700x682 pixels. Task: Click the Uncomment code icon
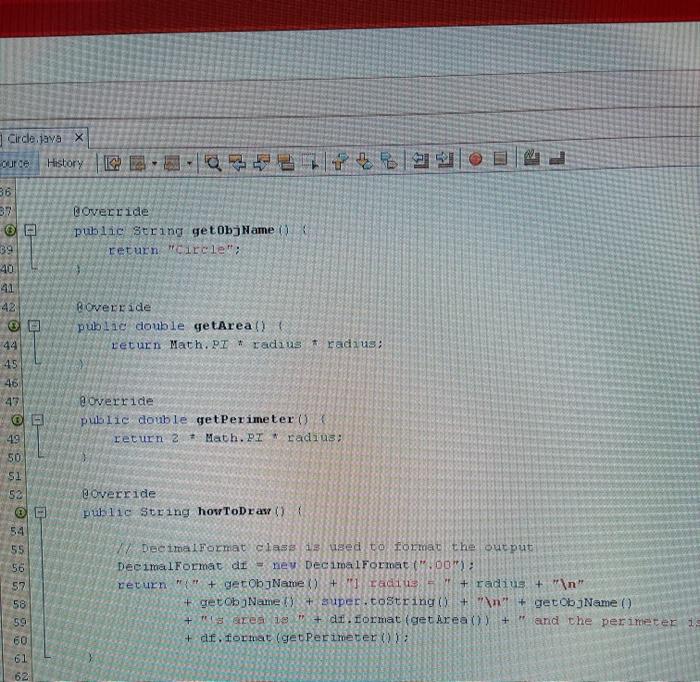[x=557, y=158]
